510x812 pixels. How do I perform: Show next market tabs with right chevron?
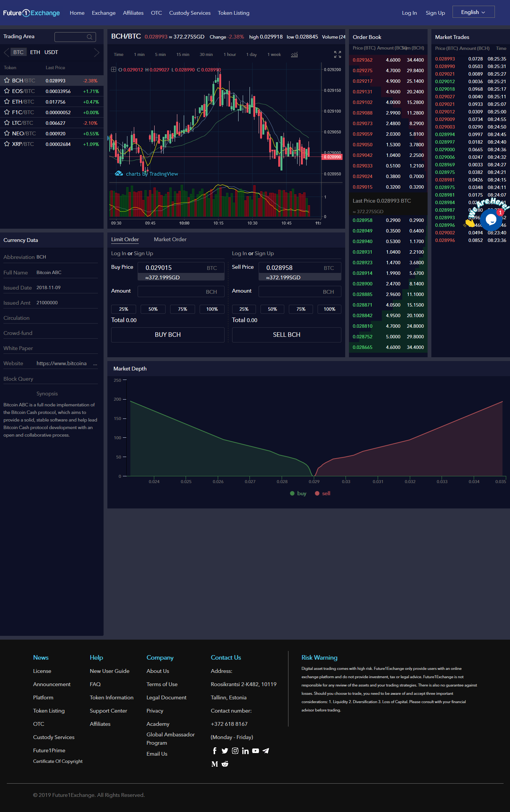click(96, 52)
